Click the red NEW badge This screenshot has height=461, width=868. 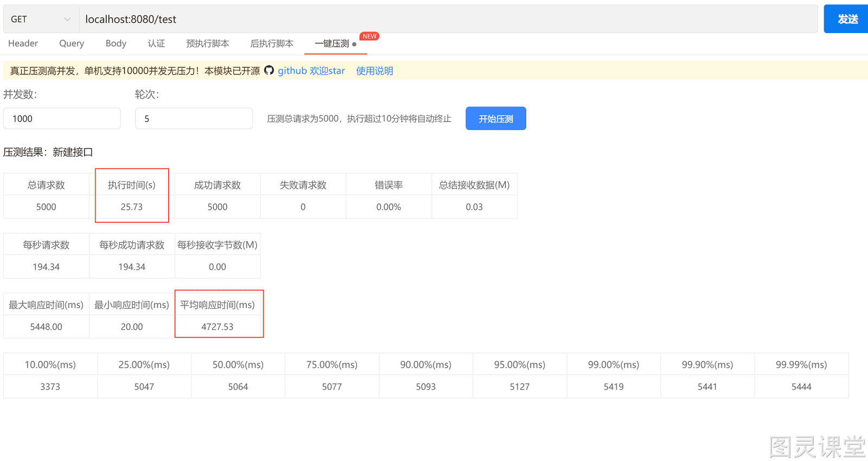pyautogui.click(x=369, y=36)
